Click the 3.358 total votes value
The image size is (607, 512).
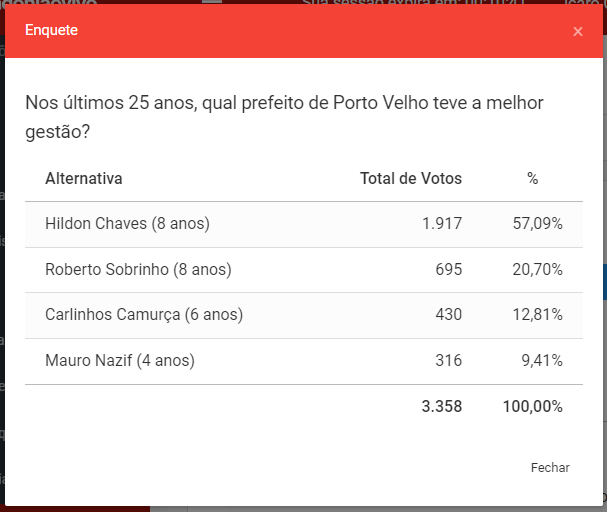pyautogui.click(x=440, y=406)
